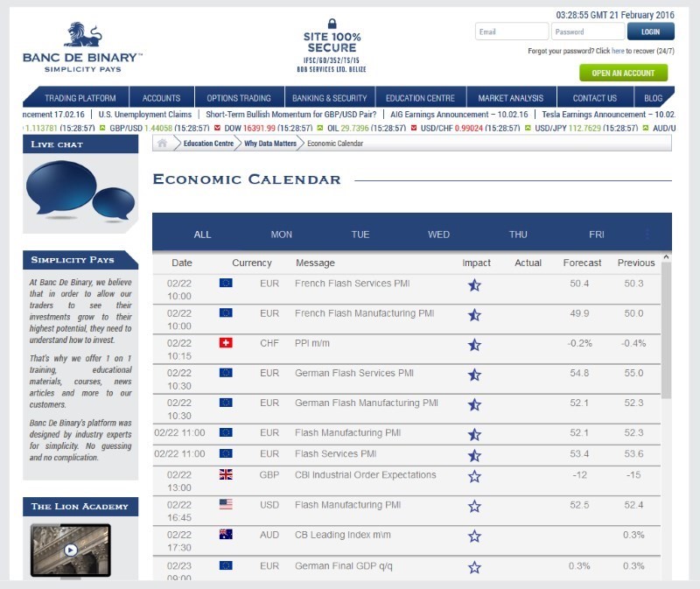Click the calendar scrollbar up arrow
This screenshot has width=700, height=589.
click(x=666, y=257)
